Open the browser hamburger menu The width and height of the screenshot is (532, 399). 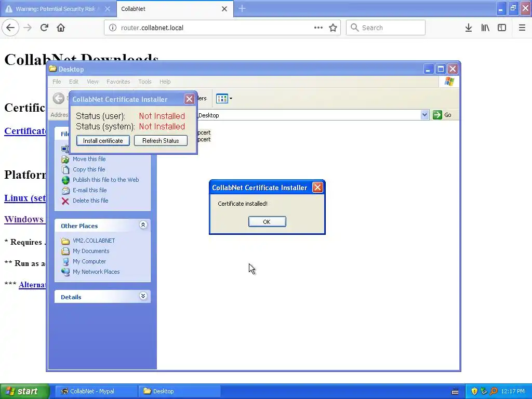[522, 28]
